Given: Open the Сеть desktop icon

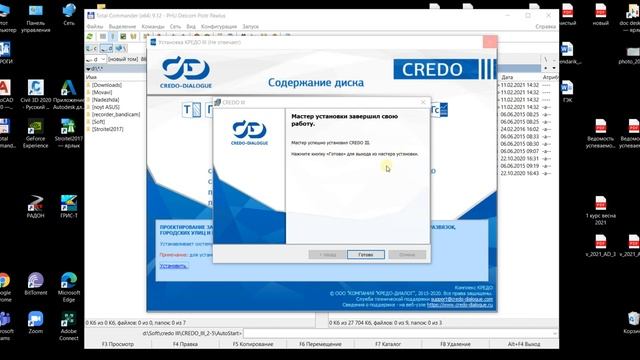Looking at the screenshot, I should [x=69, y=15].
